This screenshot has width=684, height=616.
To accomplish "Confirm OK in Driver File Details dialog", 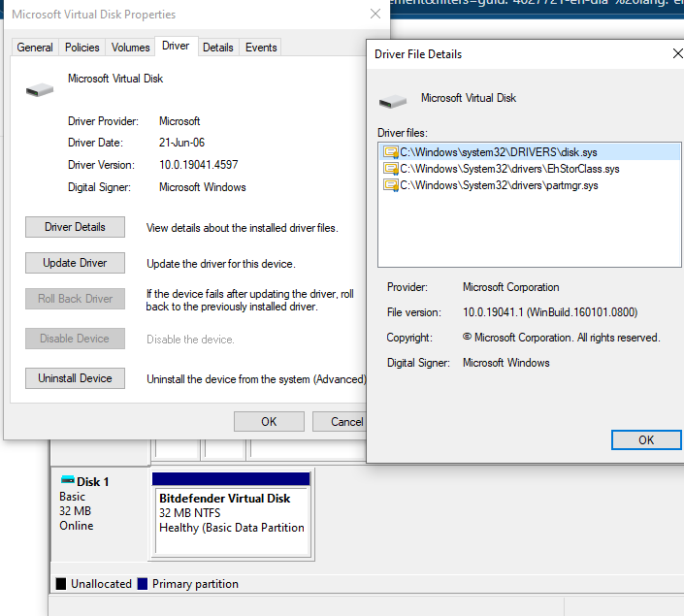I will pyautogui.click(x=646, y=439).
